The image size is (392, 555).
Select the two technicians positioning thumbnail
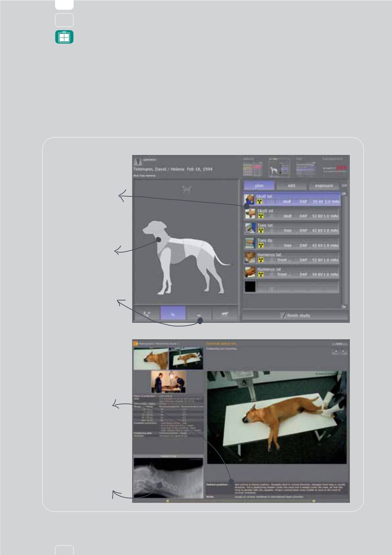coord(168,382)
